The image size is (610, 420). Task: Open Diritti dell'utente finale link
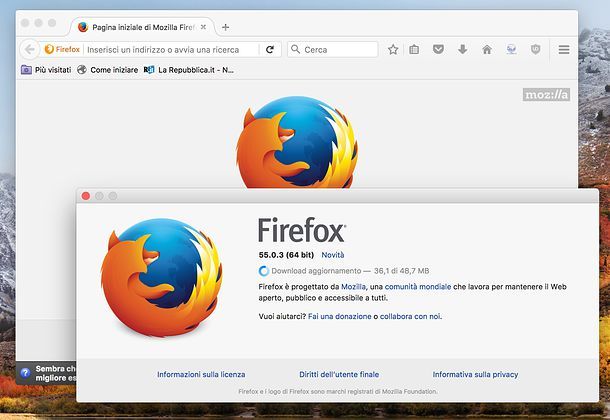pos(339,374)
